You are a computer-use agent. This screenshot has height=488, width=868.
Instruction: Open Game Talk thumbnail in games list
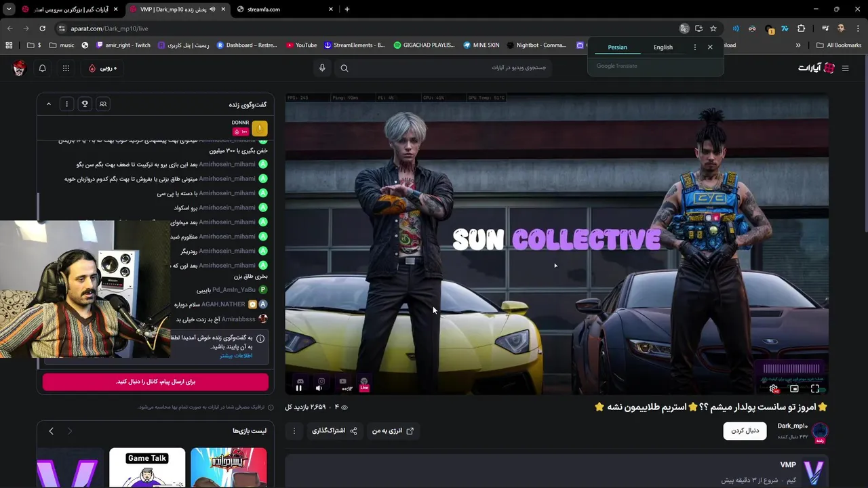click(147, 467)
